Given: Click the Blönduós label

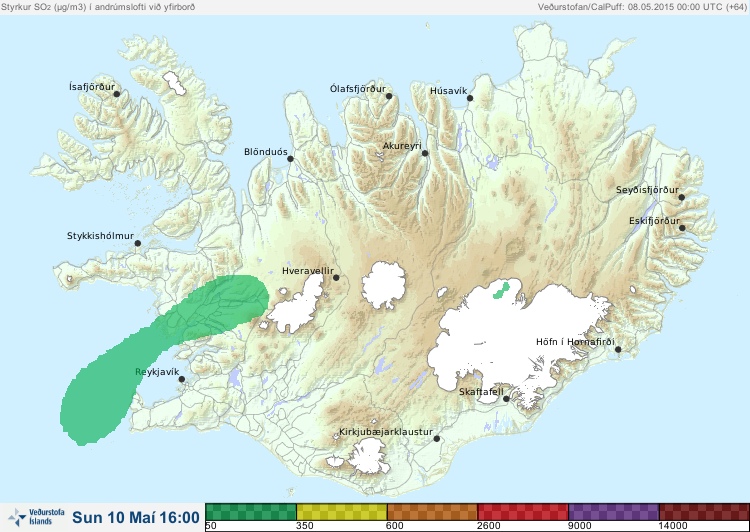Looking at the screenshot, I should pyautogui.click(x=265, y=152).
